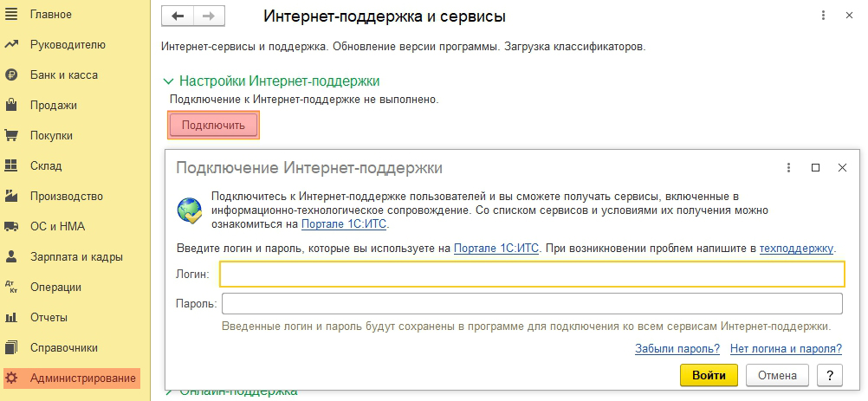The width and height of the screenshot is (868, 401).
Task: Open the Отчеты section
Action: [49, 318]
